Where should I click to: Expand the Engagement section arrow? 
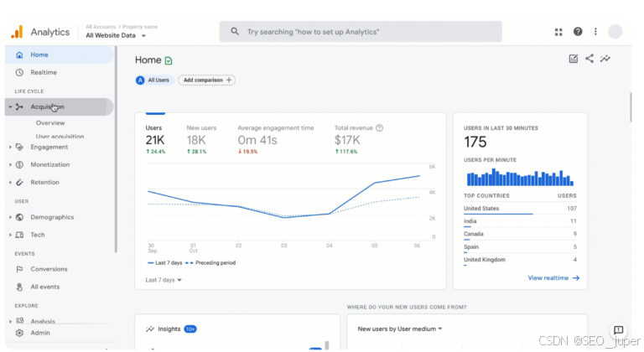10,147
